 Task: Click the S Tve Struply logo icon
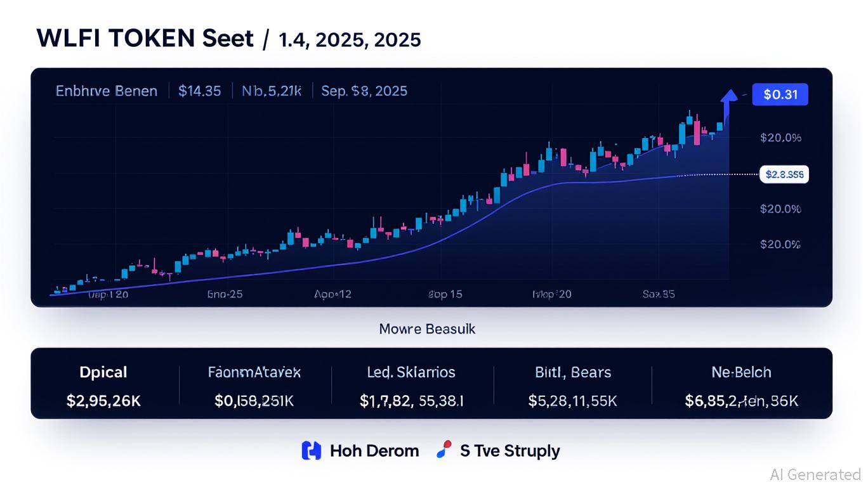(x=444, y=450)
